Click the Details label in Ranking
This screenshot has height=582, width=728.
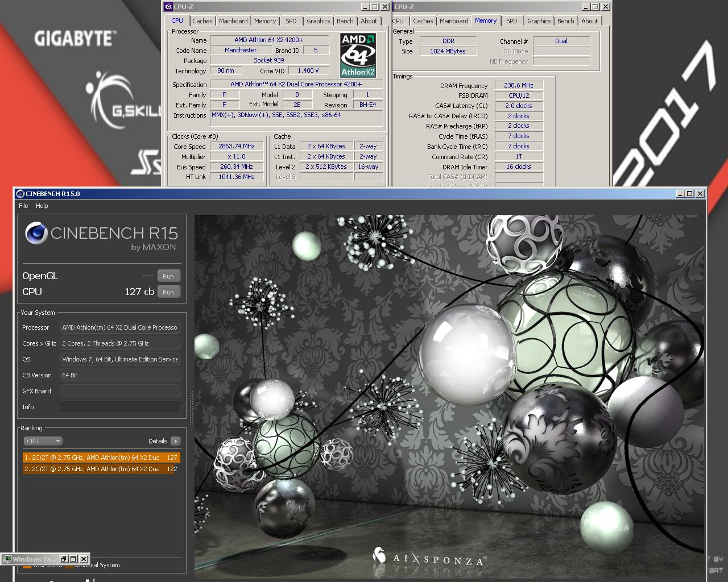click(158, 441)
